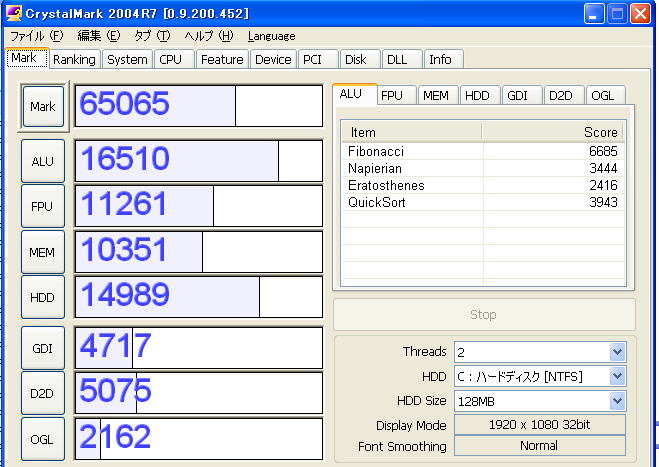659x467 pixels.
Task: Open the タブ (T) menu
Action: point(152,36)
